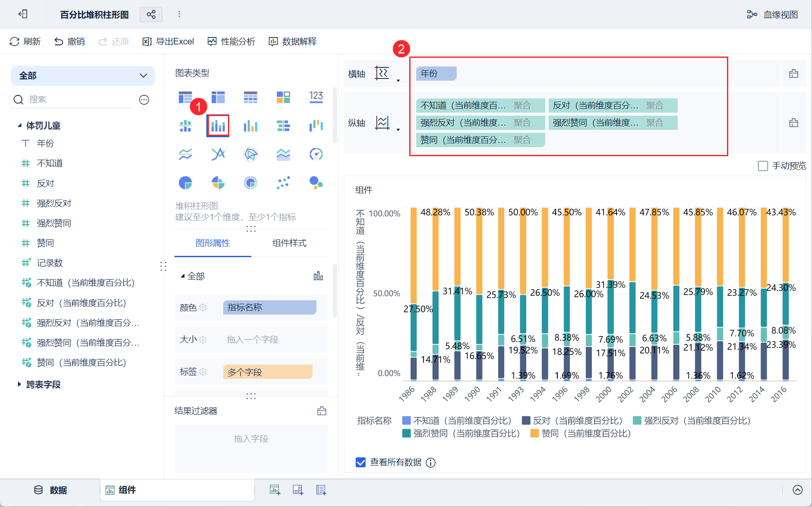Click the bar chart icon in 全部 row
The image size is (812, 507).
pyautogui.click(x=318, y=276)
